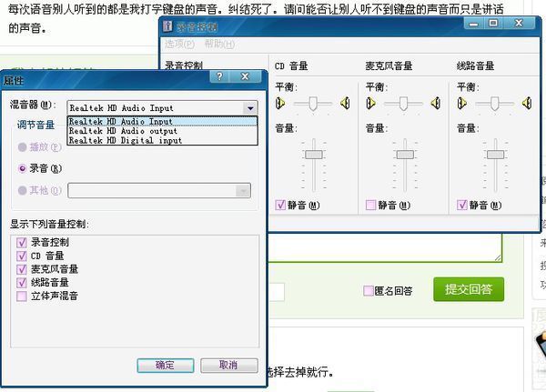The width and height of the screenshot is (546, 392).
Task: Click the 麦克风音量 left balance speaker icon
Action: (x=371, y=103)
